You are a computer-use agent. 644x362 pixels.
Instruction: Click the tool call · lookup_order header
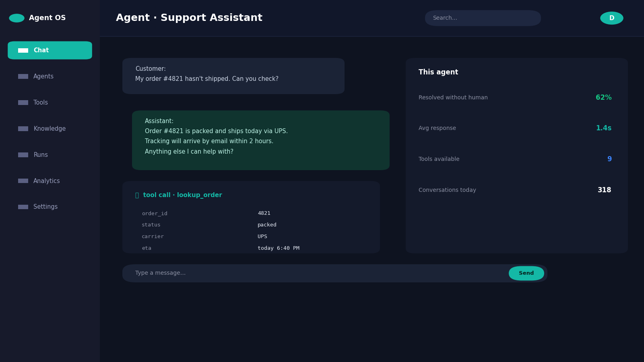tap(182, 195)
